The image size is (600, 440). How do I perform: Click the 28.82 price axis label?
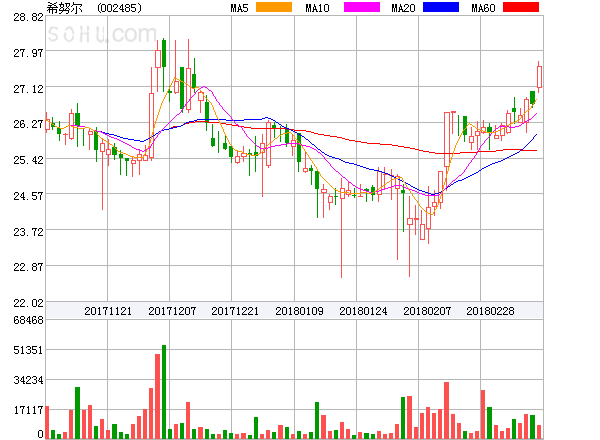28,17
